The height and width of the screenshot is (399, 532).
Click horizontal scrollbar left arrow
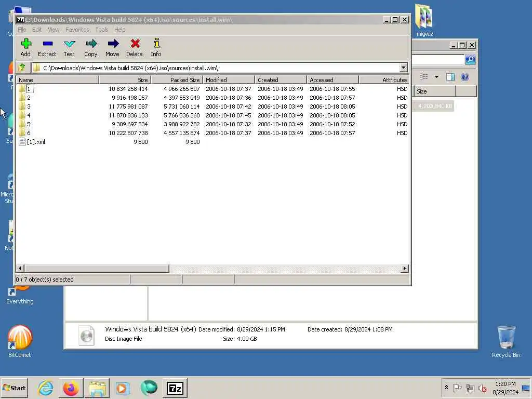[x=20, y=269]
